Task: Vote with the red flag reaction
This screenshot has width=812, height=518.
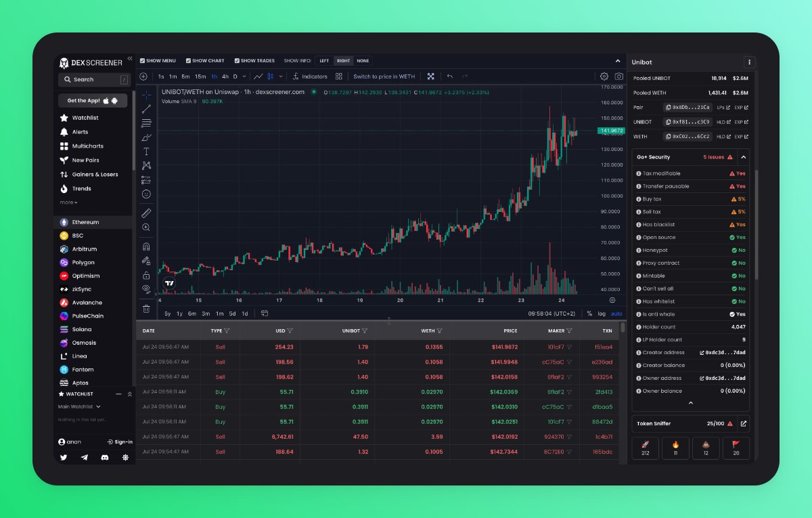Action: 736,449
